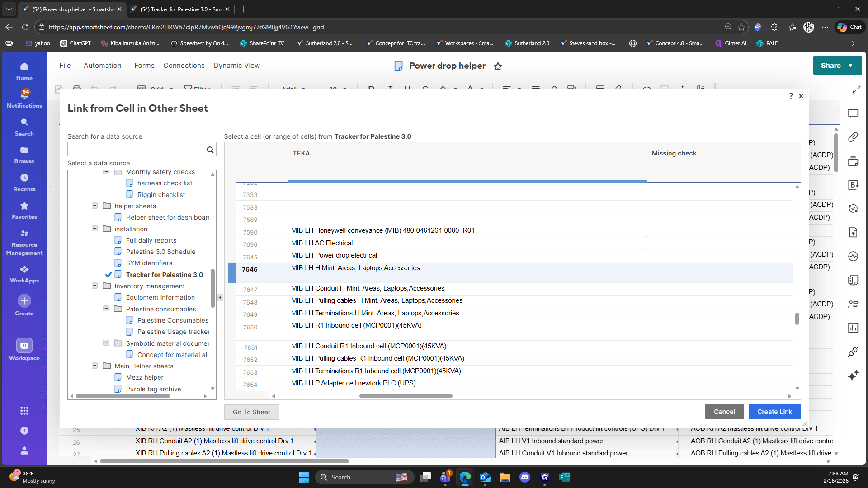Click the cell grid vertical scrollbar thumb

[797, 319]
